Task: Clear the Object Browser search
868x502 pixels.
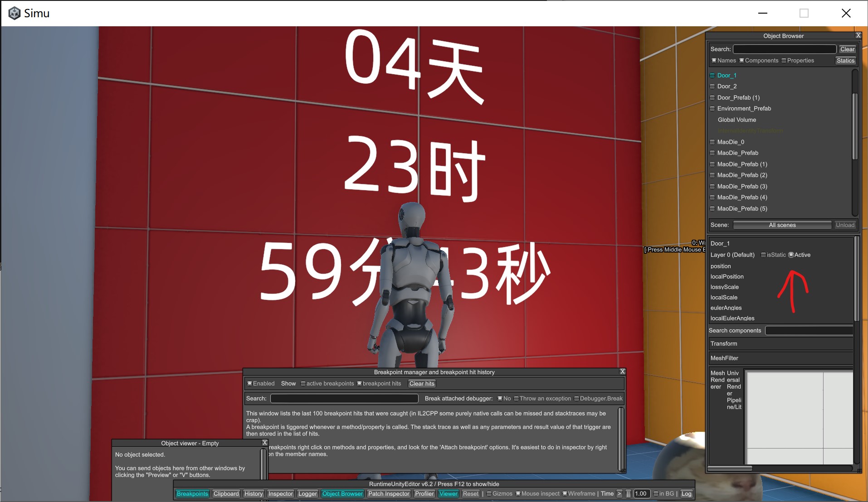Action: [x=847, y=49]
